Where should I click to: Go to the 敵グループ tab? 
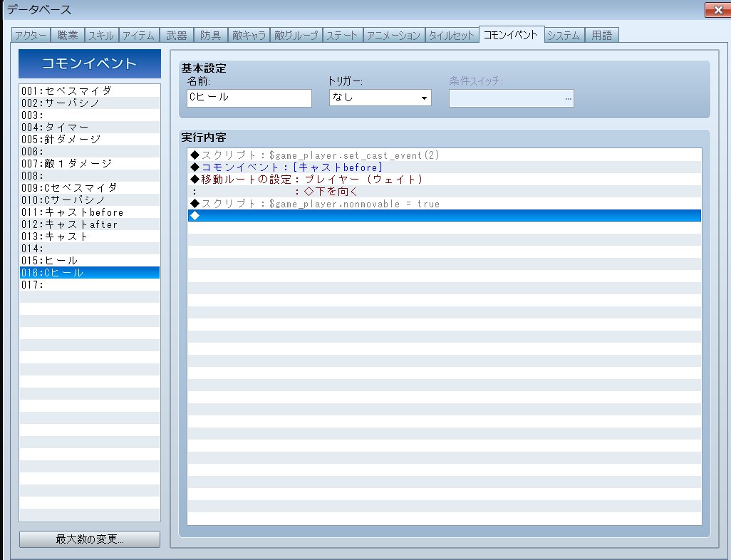pyautogui.click(x=296, y=36)
